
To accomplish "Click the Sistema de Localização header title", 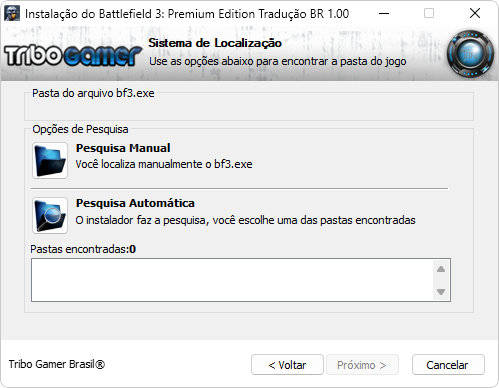I will 215,43.
